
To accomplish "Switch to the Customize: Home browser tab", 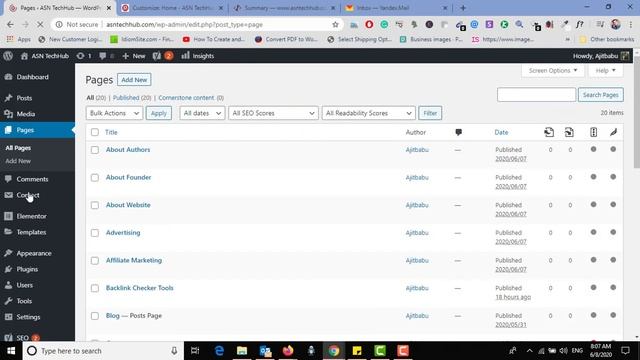I will [172, 8].
